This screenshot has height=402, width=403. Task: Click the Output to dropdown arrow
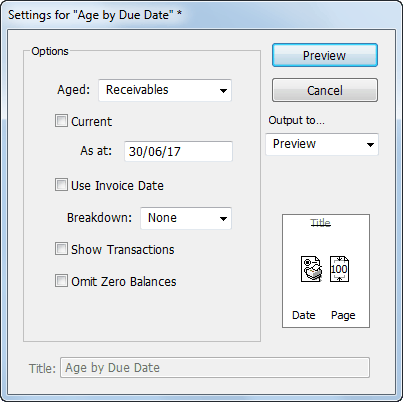pos(370,145)
